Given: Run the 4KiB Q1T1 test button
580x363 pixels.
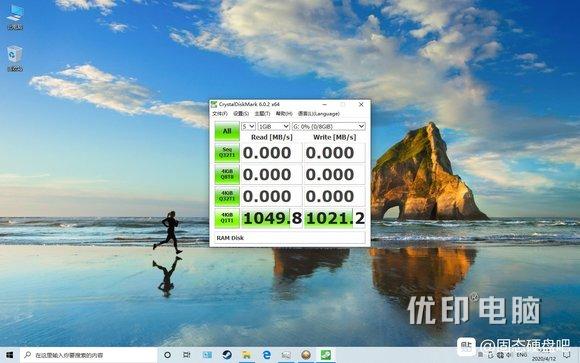Looking at the screenshot, I should [227, 218].
